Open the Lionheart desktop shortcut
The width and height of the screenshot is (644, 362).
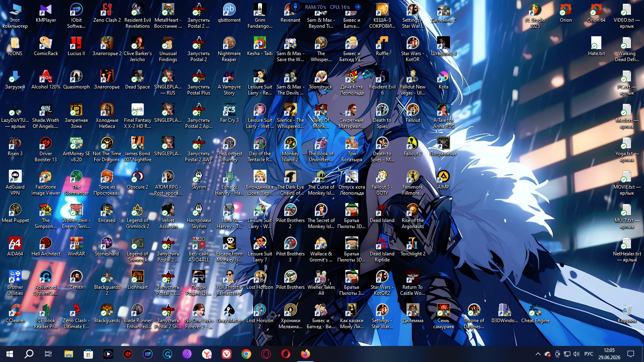point(138,280)
